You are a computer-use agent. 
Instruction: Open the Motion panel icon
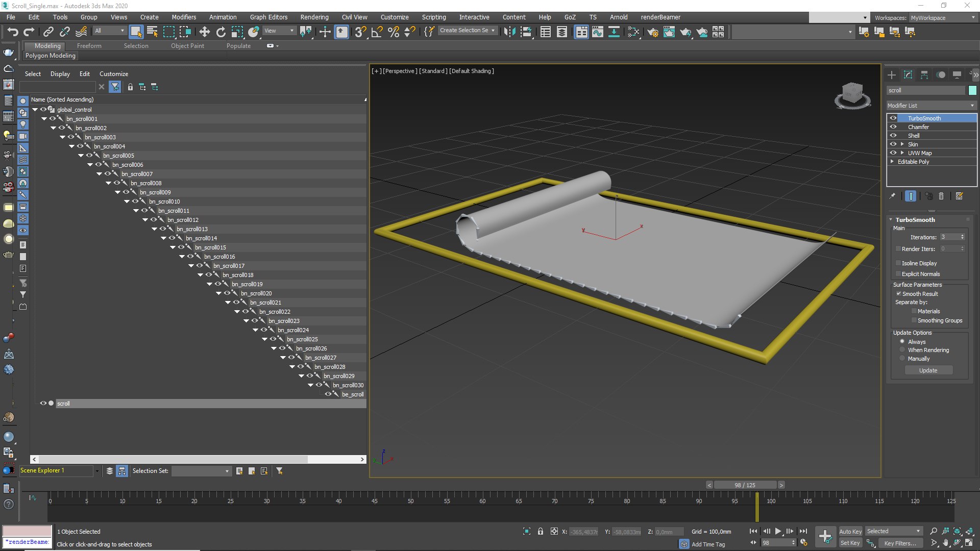[941, 74]
